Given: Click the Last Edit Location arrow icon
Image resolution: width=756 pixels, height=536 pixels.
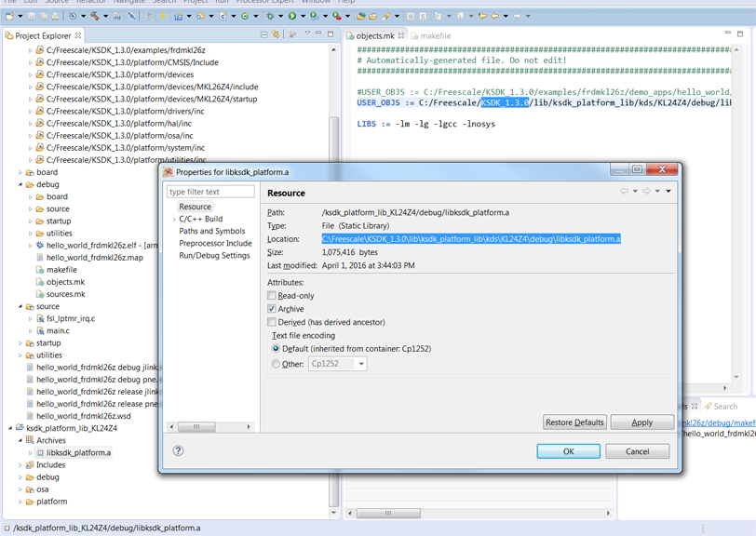Looking at the screenshot, I should (x=482, y=16).
